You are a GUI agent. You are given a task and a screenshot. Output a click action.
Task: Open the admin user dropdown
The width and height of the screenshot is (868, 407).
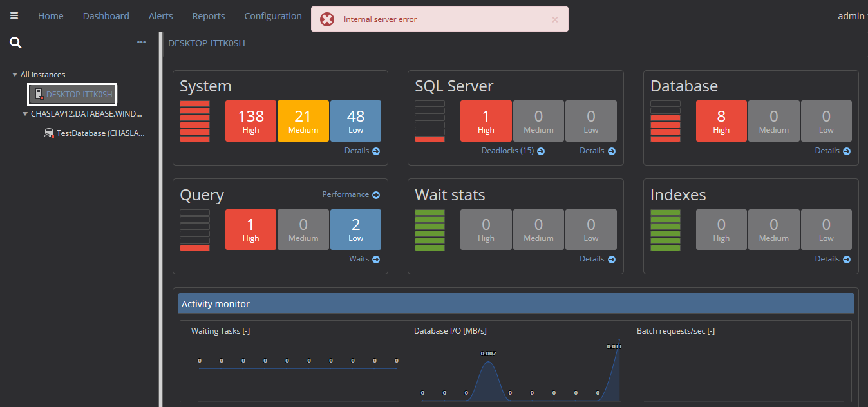point(853,16)
